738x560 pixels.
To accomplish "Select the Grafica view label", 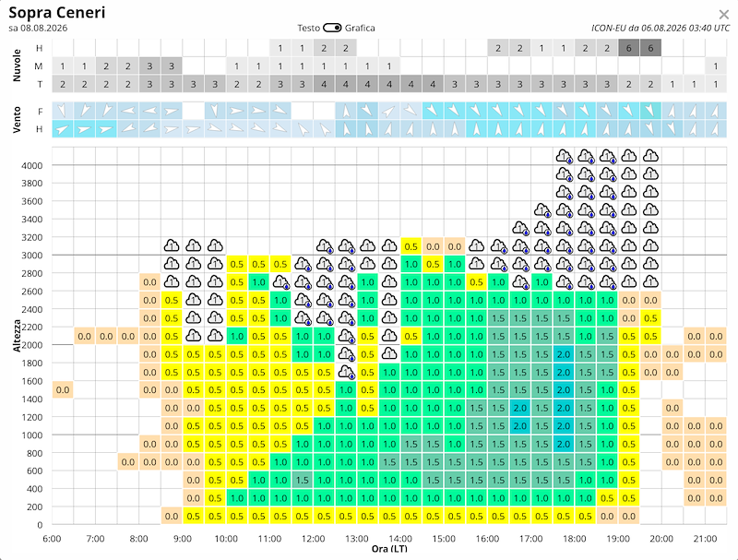I will click(x=360, y=28).
